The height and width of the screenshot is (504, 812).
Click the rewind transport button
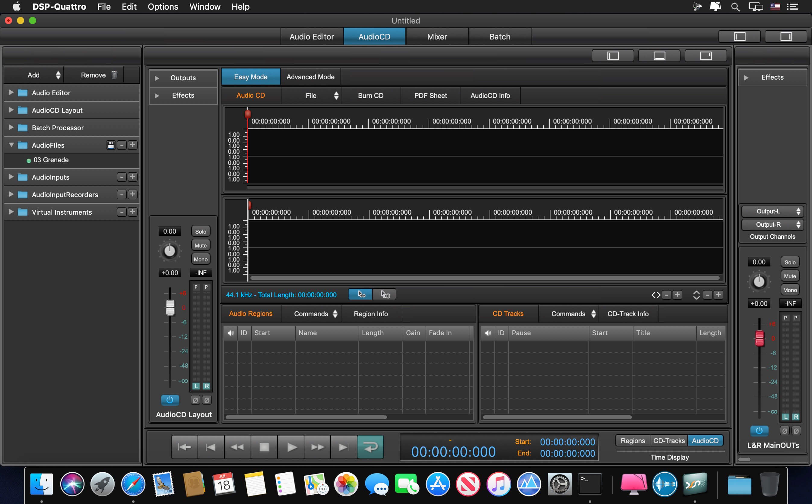237,447
